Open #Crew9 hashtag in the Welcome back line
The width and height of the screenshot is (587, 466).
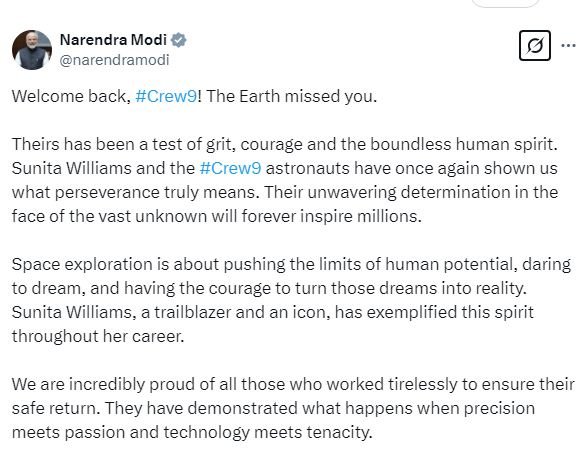[166, 96]
